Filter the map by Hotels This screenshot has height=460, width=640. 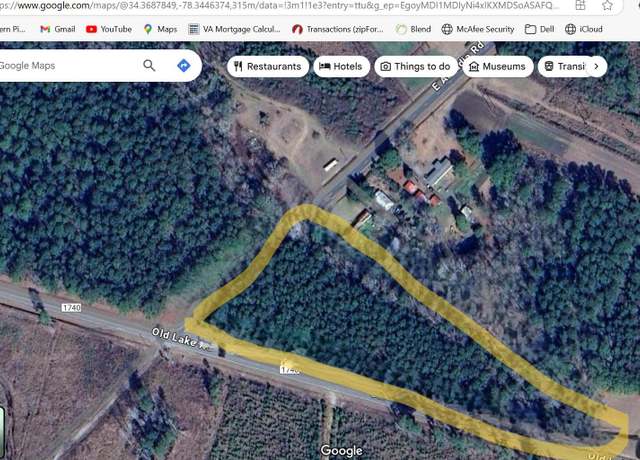tap(342, 66)
